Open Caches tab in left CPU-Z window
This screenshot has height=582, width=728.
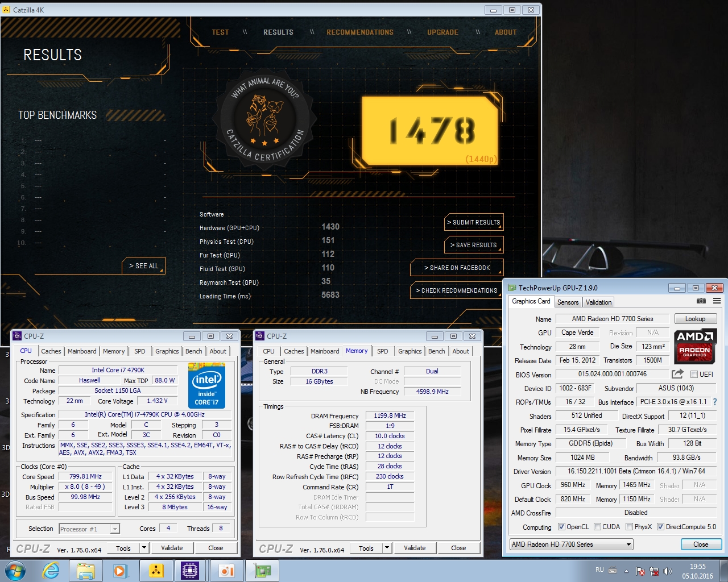pos(51,351)
